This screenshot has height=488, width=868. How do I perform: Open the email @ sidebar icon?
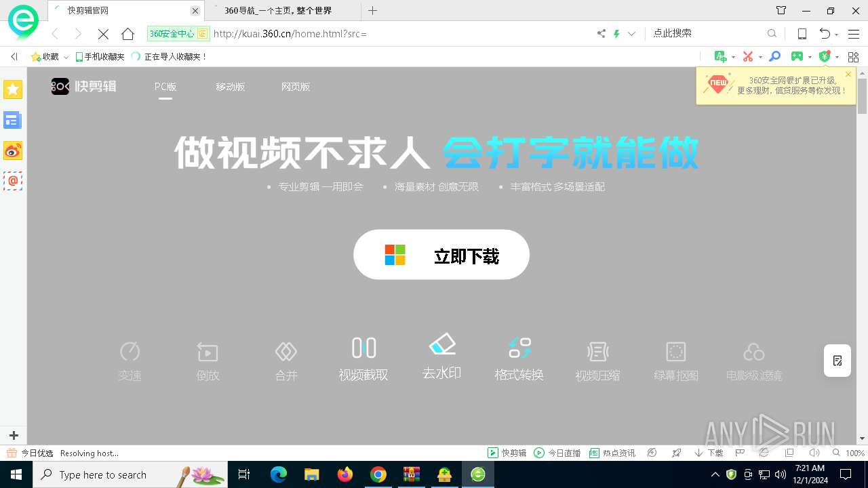13,181
